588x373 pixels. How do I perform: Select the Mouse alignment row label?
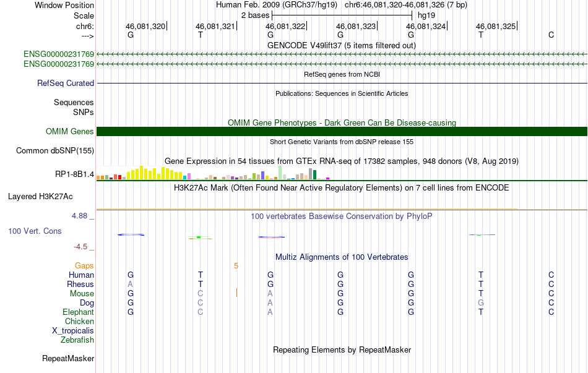[82, 294]
